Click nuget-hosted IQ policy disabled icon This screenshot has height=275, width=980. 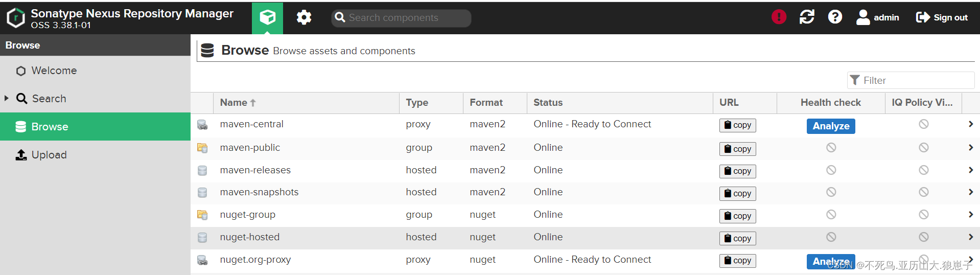click(x=923, y=237)
